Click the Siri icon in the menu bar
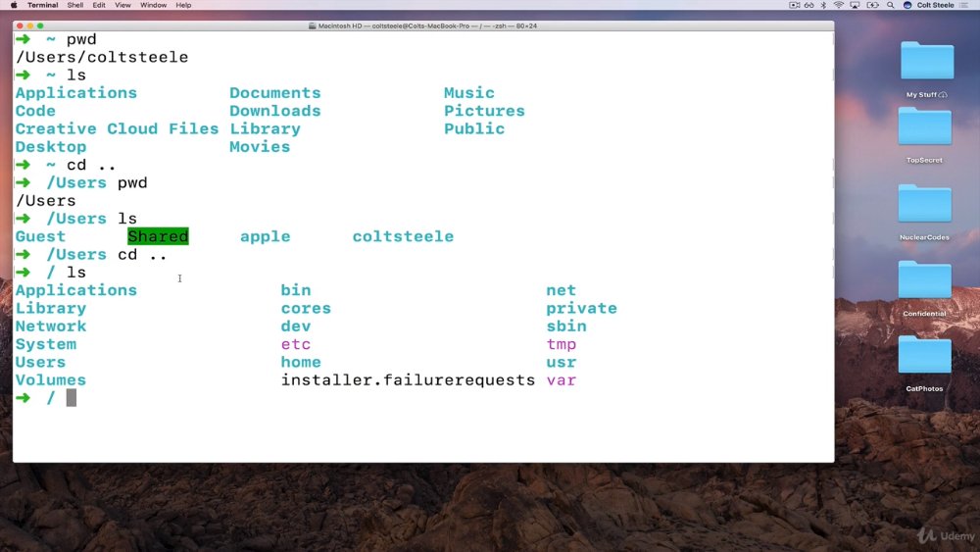Image resolution: width=980 pixels, height=552 pixels. tap(907, 5)
